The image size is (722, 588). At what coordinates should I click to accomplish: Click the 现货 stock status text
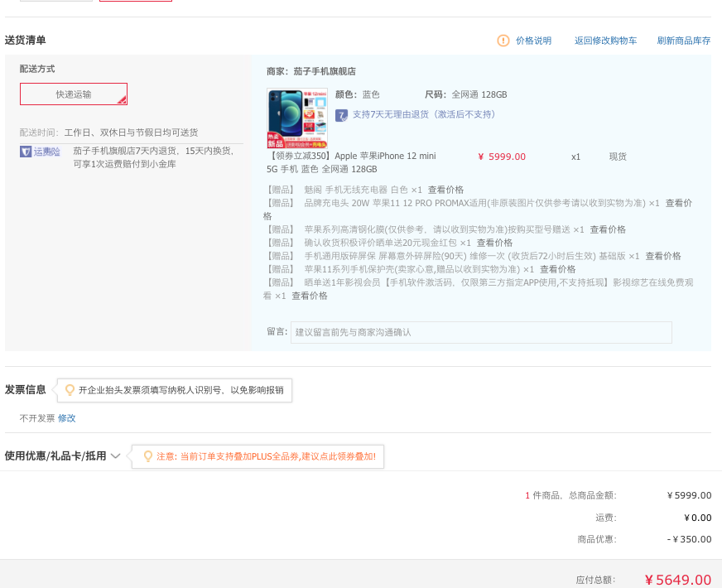point(618,157)
